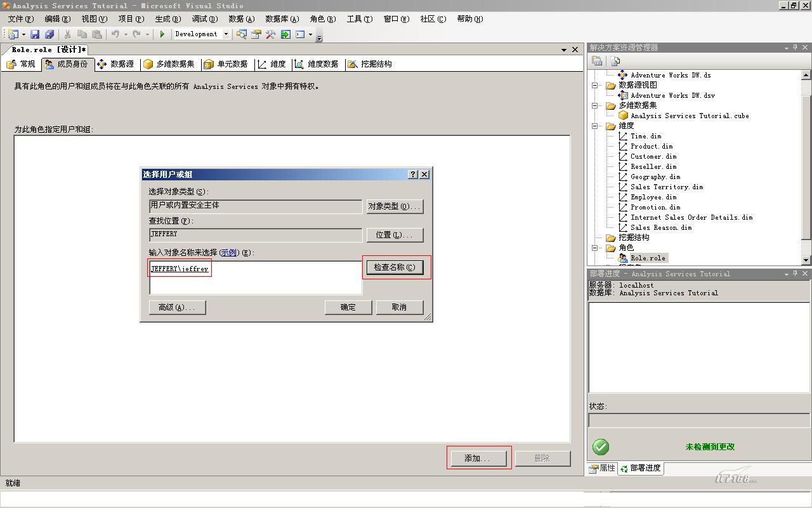Screen dimensions: 812x508
Task: Click the 高级(A)... button
Action: pyautogui.click(x=177, y=307)
